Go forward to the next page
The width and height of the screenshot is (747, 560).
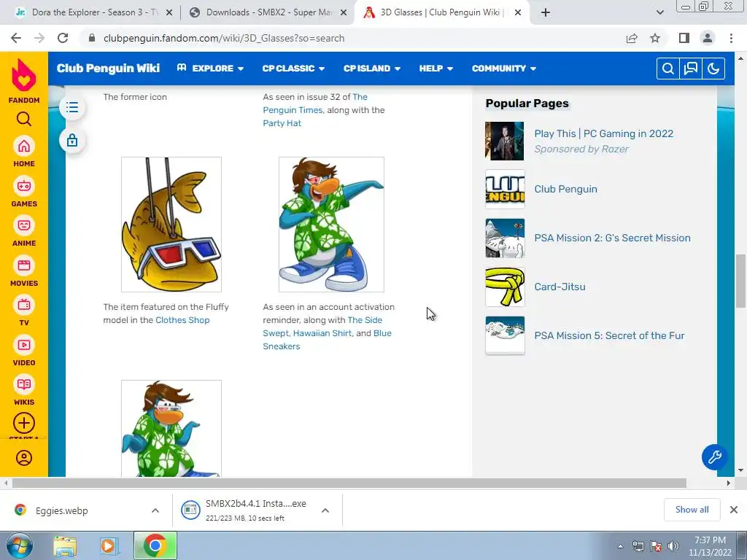pos(39,38)
